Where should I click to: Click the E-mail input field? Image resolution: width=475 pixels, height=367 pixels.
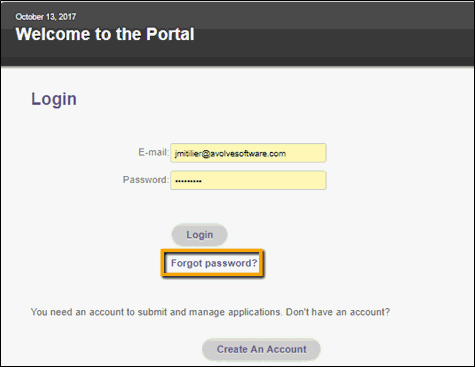tap(248, 153)
